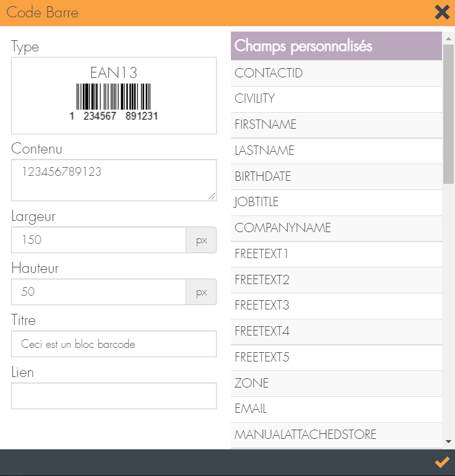Edit the Titre field text
Screen dimensions: 455x476
point(114,344)
